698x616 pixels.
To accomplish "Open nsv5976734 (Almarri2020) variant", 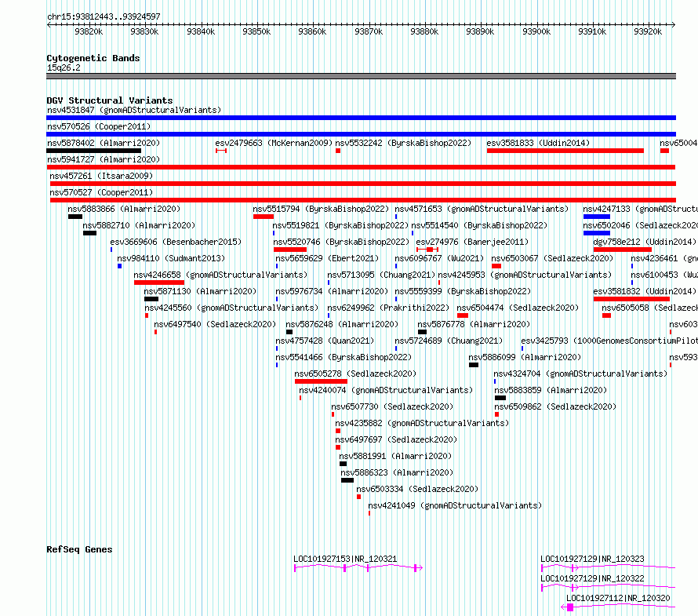I will [x=332, y=291].
